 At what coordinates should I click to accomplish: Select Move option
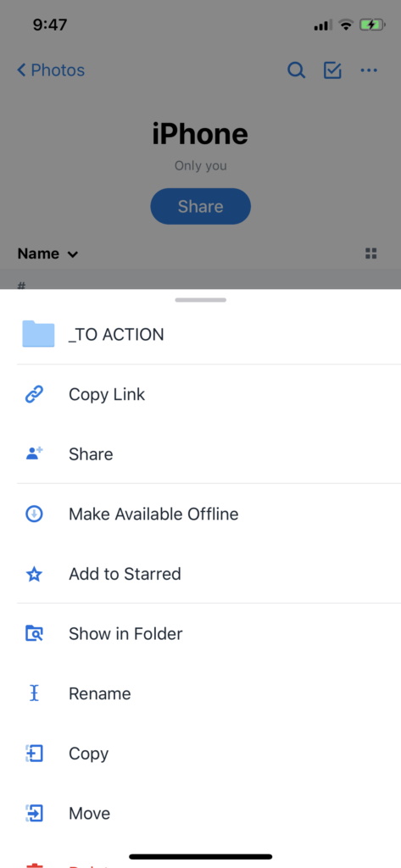[89, 814]
